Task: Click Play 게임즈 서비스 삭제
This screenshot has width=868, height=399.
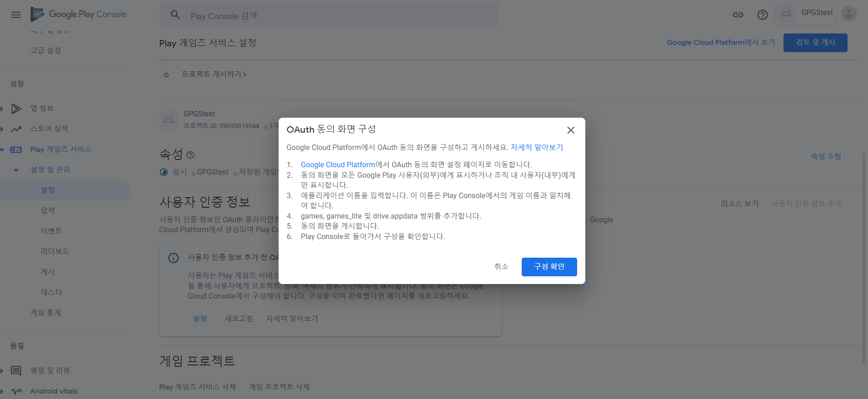Action: pos(197,387)
